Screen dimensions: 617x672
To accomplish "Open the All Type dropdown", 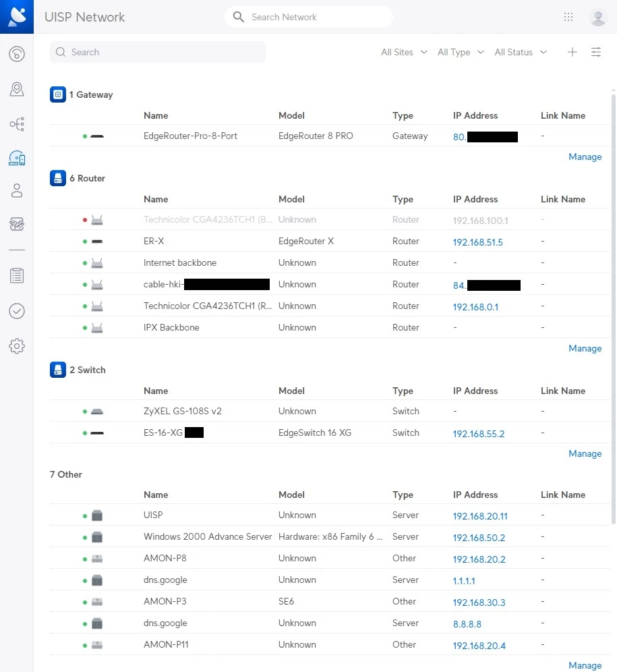I will pos(461,52).
